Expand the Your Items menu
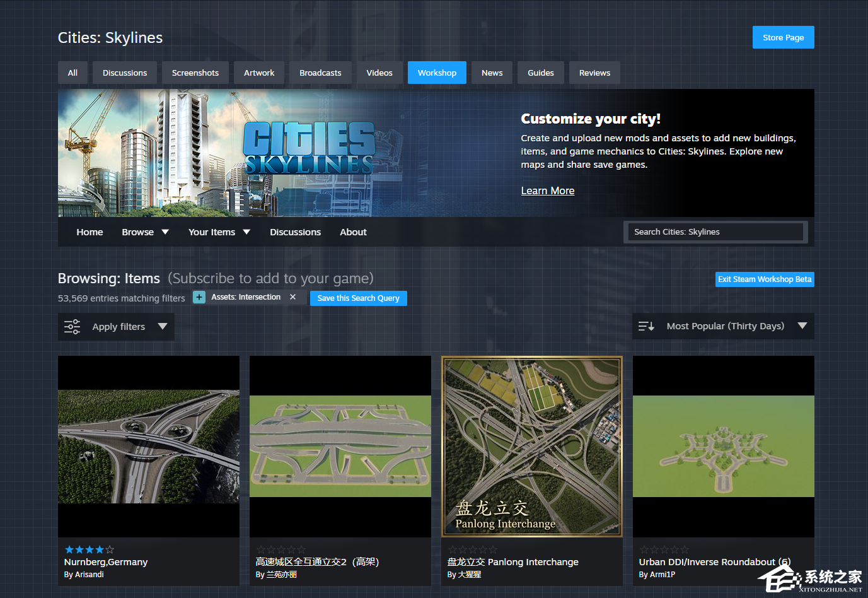Screen dimensions: 868x598 click(219, 232)
